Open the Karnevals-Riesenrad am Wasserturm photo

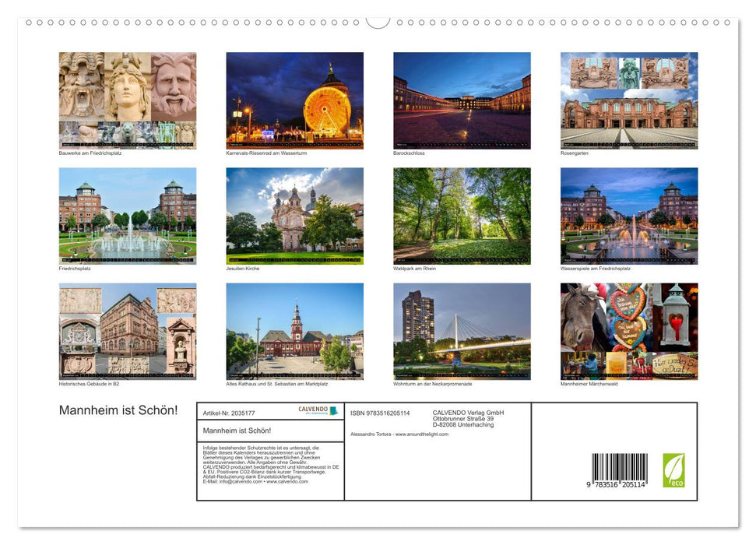294,100
